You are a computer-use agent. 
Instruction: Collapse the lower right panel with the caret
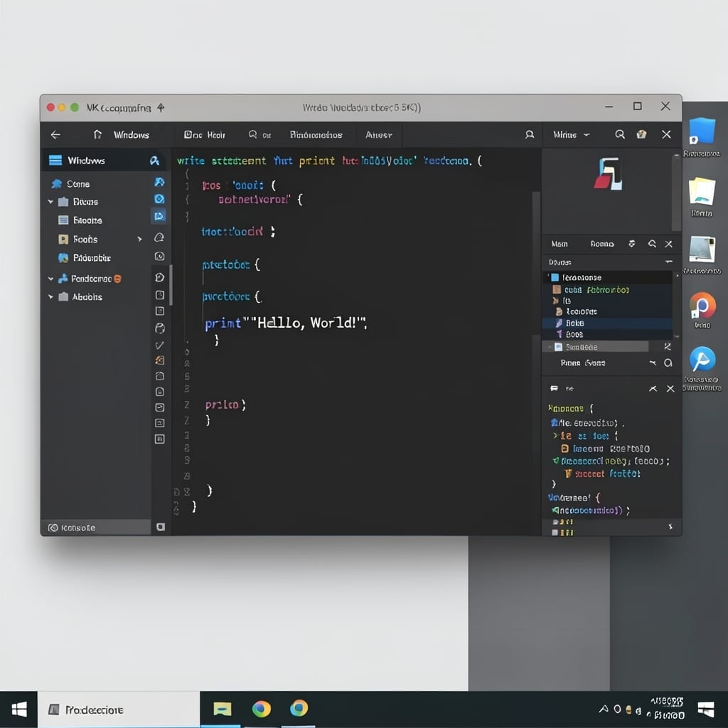pyautogui.click(x=653, y=389)
